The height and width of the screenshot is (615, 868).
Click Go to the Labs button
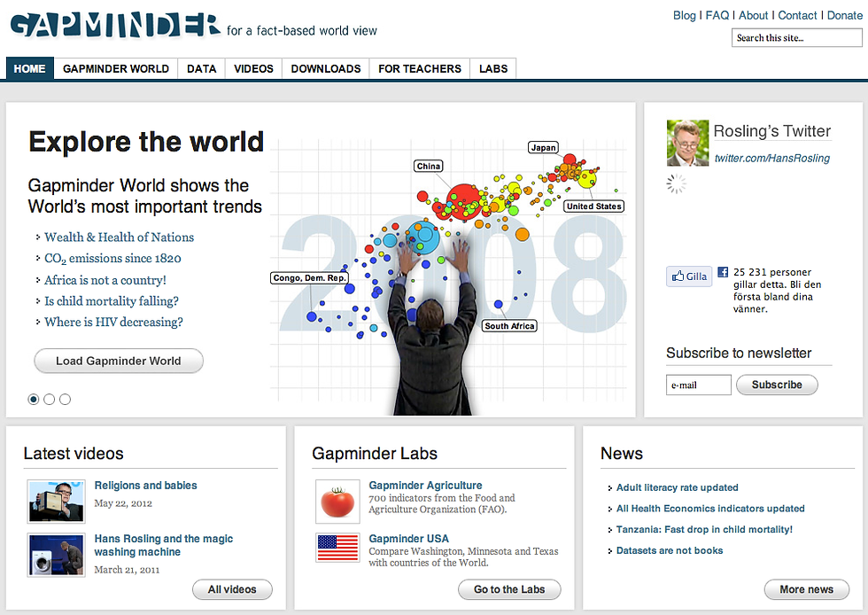click(509, 589)
